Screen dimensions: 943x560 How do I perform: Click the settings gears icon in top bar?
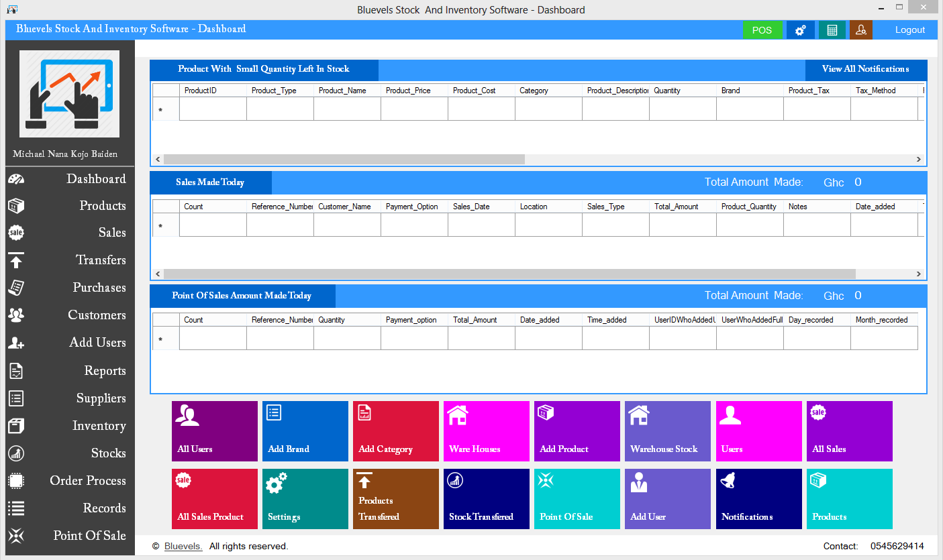coord(800,30)
